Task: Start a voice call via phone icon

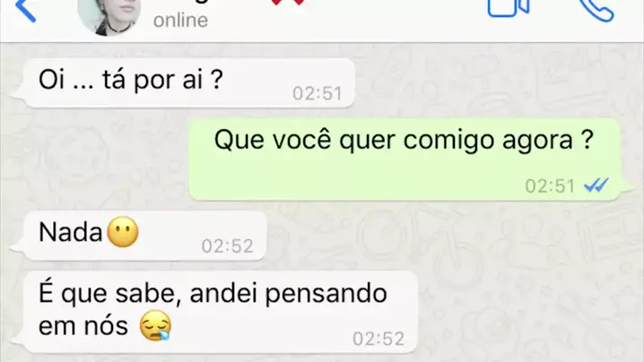Action: click(596, 10)
